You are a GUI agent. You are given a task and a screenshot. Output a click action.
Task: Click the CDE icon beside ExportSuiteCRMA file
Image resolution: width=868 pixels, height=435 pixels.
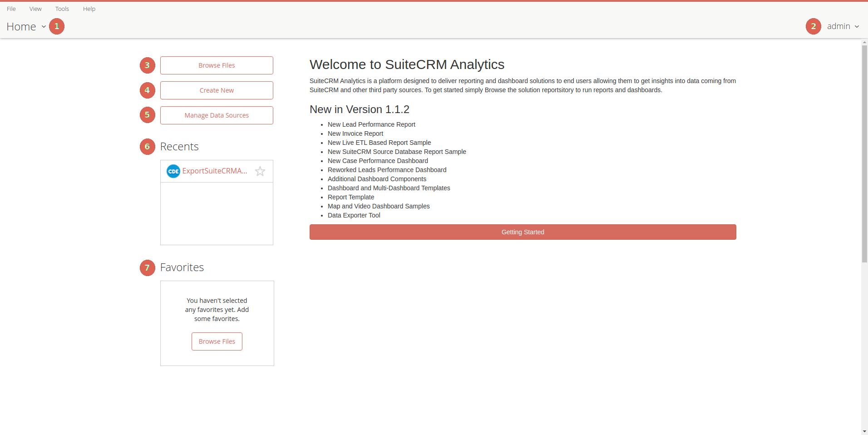(x=173, y=171)
